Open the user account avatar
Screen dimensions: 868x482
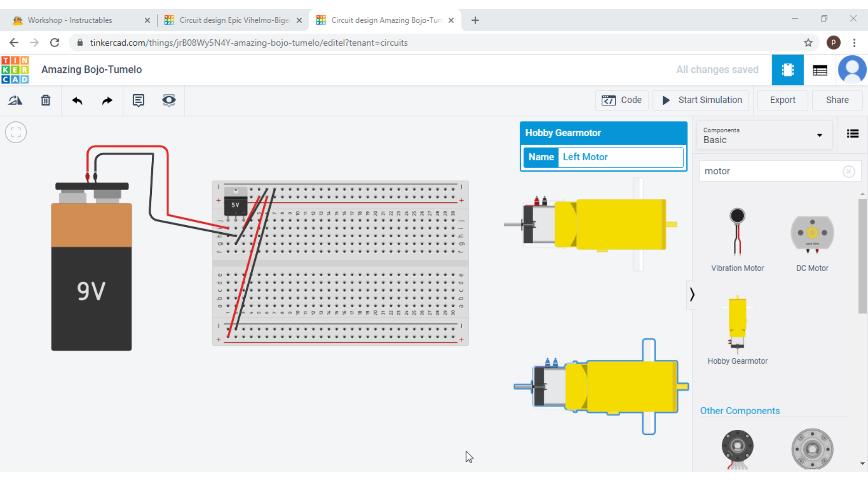[852, 70]
